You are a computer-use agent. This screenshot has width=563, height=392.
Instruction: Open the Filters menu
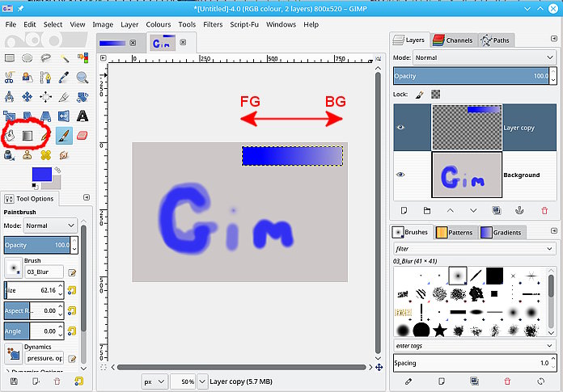213,24
